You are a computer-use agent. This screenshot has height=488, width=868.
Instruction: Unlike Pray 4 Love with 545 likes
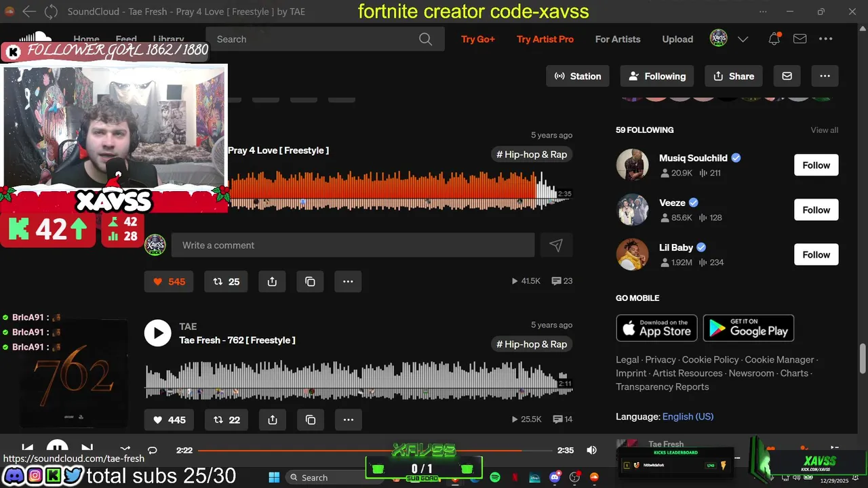pyautogui.click(x=169, y=281)
